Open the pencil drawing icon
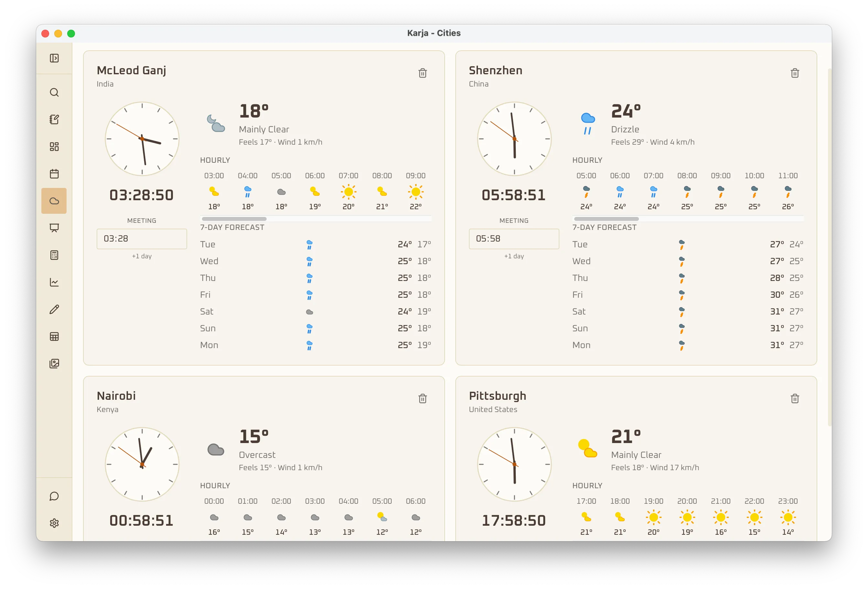 tap(54, 309)
